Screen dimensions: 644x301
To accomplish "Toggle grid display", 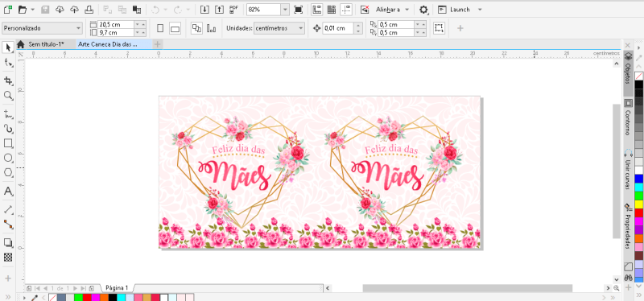I will pos(332,9).
